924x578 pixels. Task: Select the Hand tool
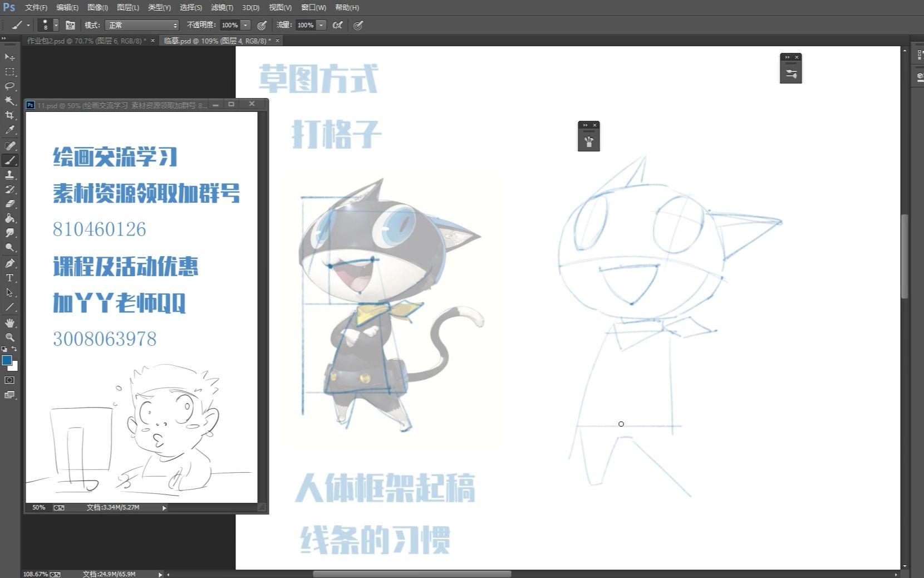pyautogui.click(x=9, y=322)
